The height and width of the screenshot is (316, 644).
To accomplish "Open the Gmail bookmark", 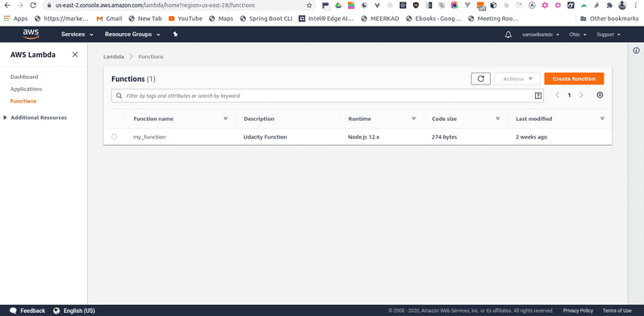I will [109, 19].
